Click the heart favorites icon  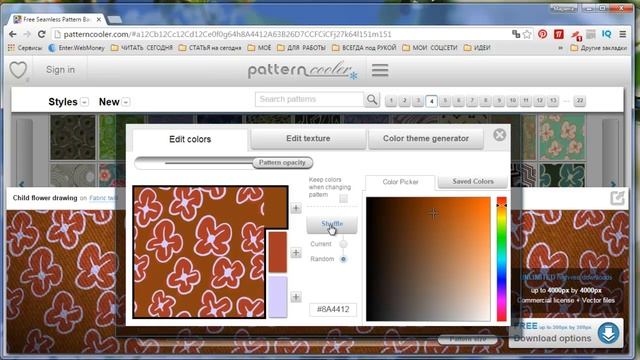(18, 70)
